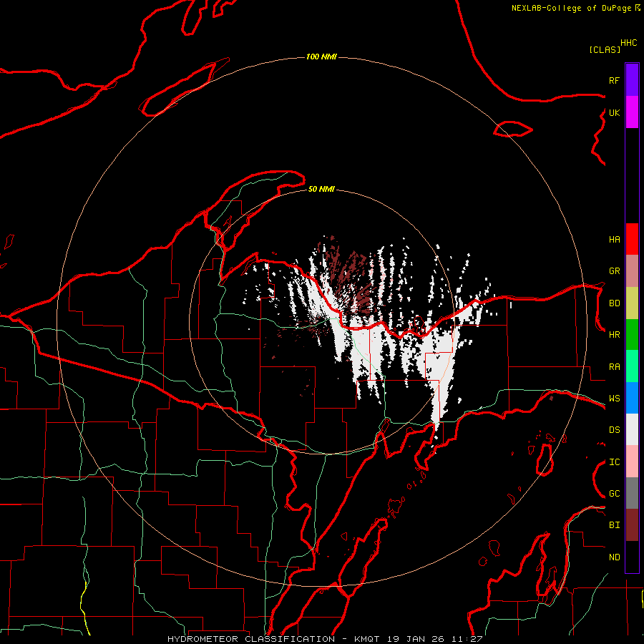Click the UK magenta legend swatch
644x644 pixels.
pyautogui.click(x=632, y=112)
